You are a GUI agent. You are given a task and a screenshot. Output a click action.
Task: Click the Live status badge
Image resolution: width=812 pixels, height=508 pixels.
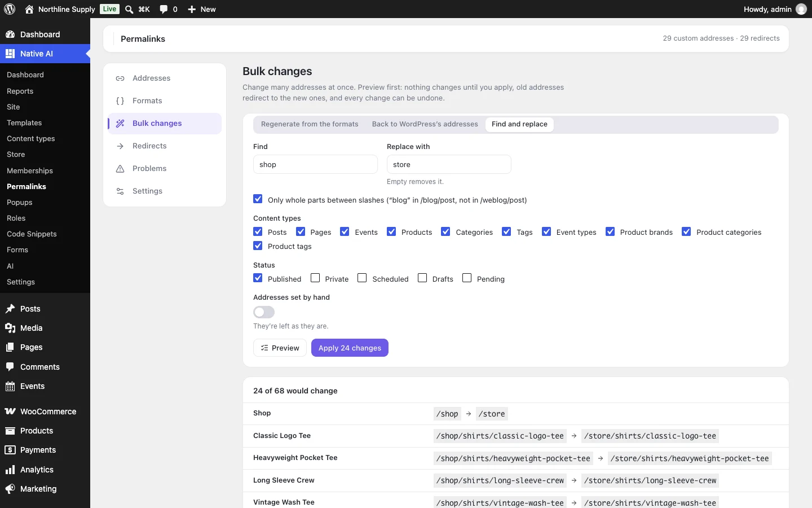click(x=109, y=9)
